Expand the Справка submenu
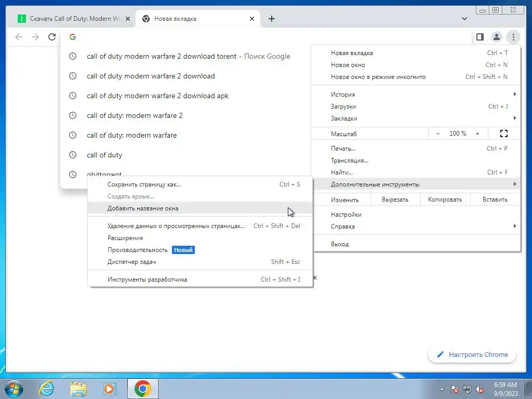Screen dimensions: 532x399 tap(416, 227)
